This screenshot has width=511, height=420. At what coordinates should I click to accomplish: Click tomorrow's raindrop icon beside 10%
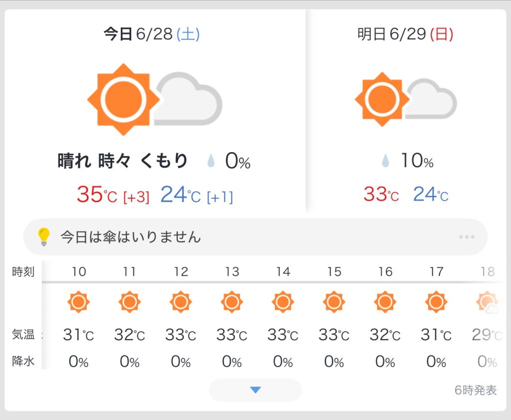[386, 161]
